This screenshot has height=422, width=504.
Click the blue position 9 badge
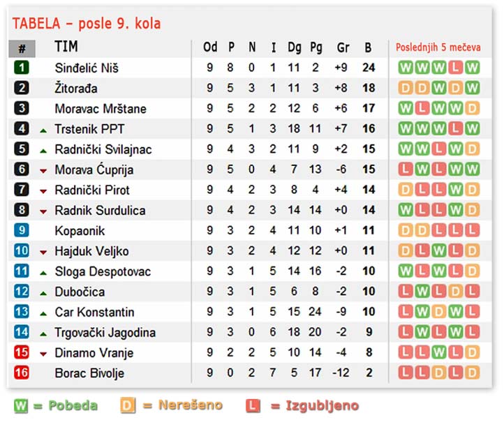click(x=22, y=231)
